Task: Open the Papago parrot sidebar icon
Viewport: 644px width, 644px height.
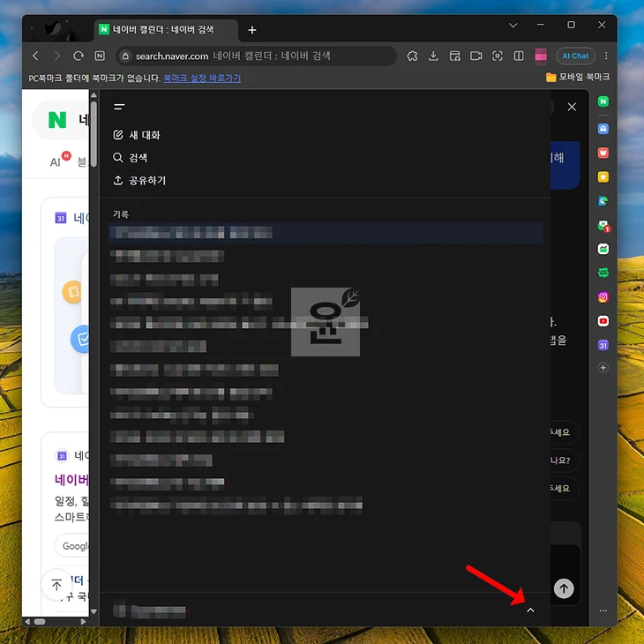Action: pyautogui.click(x=603, y=201)
